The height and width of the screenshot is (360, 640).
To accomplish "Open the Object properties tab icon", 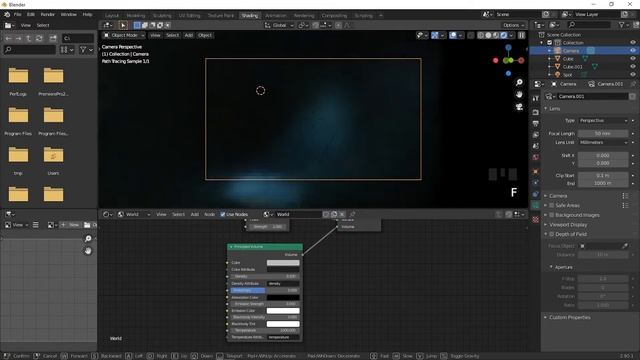I will click(x=536, y=171).
